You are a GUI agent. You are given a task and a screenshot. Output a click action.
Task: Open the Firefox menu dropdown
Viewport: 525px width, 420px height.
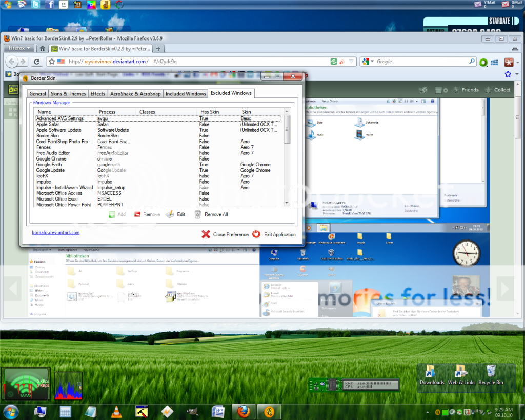19,48
